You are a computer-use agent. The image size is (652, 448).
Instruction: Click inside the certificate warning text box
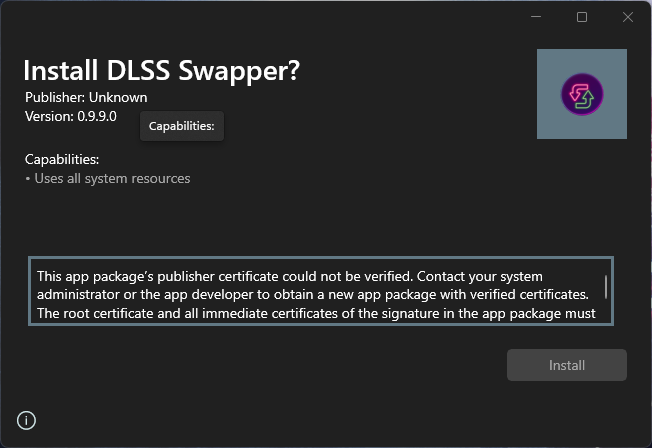(321, 291)
